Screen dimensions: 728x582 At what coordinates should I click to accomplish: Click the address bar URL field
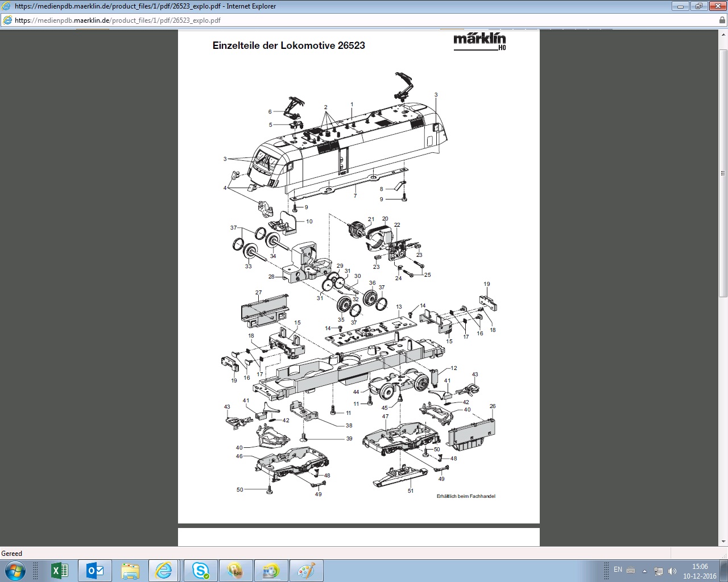click(364, 20)
